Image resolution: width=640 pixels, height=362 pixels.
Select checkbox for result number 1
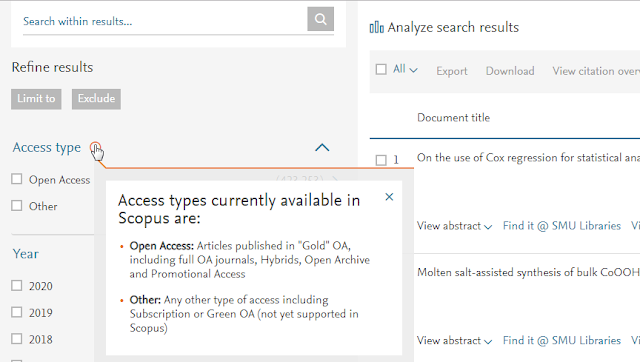coord(381,160)
